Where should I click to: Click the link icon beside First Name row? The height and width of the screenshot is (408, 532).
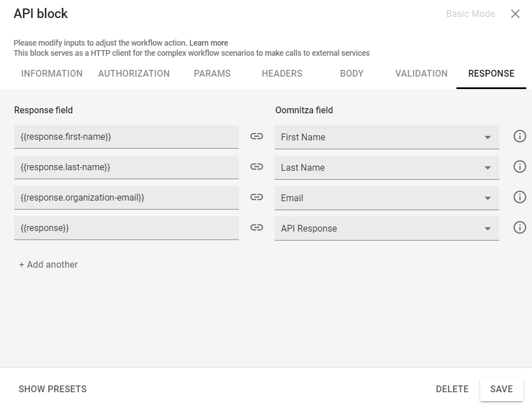point(256,136)
